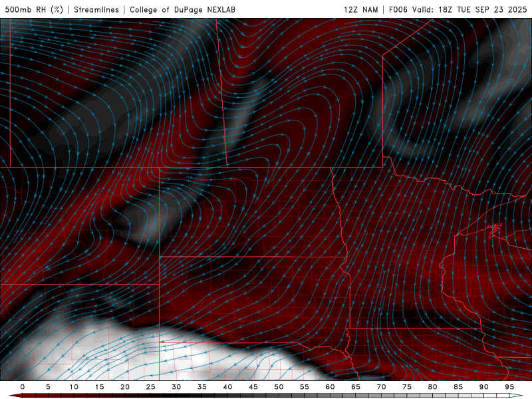Click the 75 value on the color scale
This screenshot has height=399, width=532.
coord(407,387)
